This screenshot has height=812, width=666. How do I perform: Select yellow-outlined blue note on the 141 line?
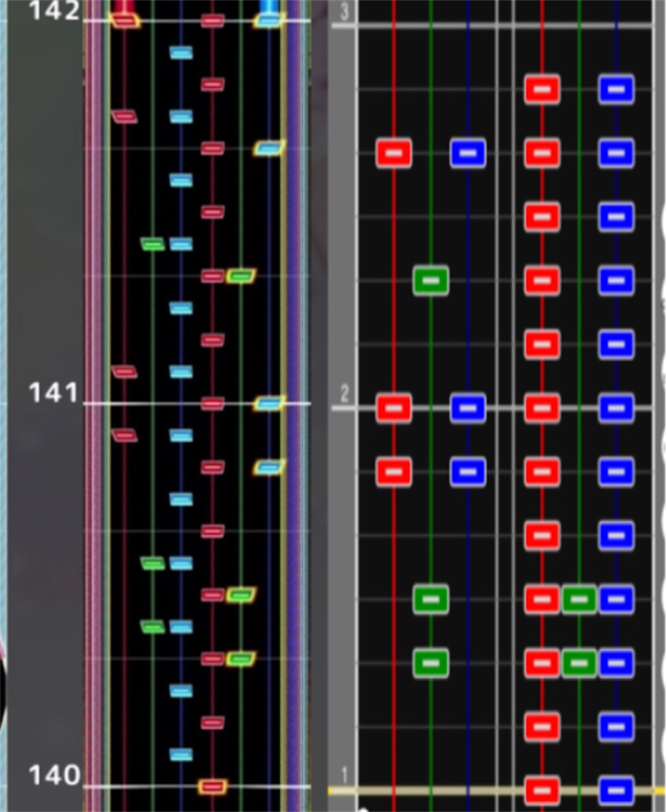tap(269, 404)
